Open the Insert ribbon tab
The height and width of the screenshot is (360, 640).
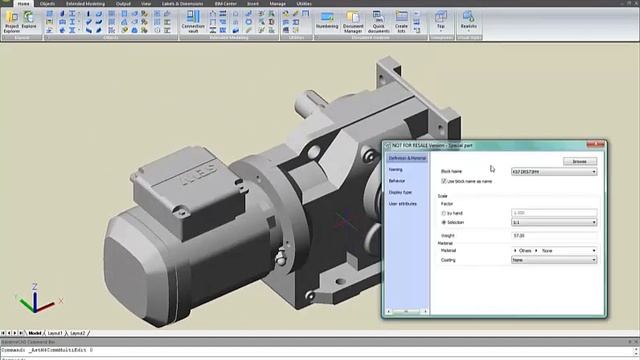point(253,4)
